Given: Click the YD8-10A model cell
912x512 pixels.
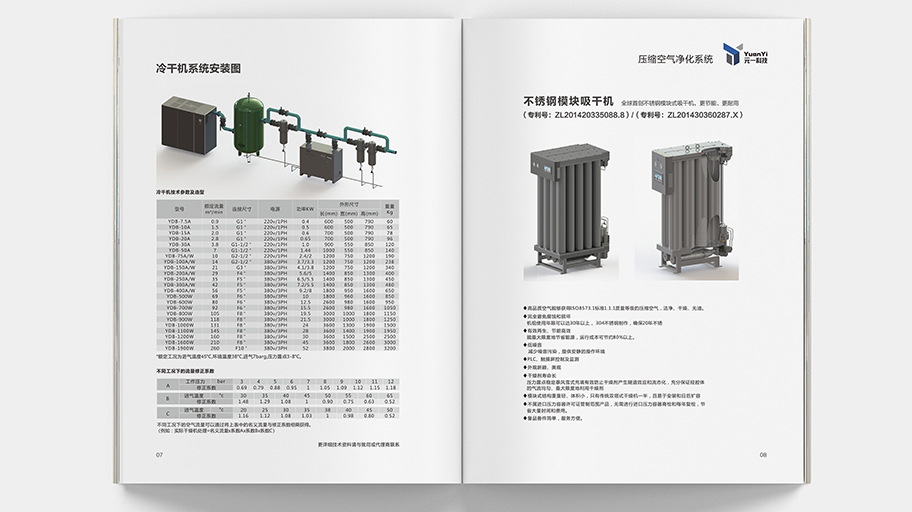Looking at the screenshot, I should (179, 227).
